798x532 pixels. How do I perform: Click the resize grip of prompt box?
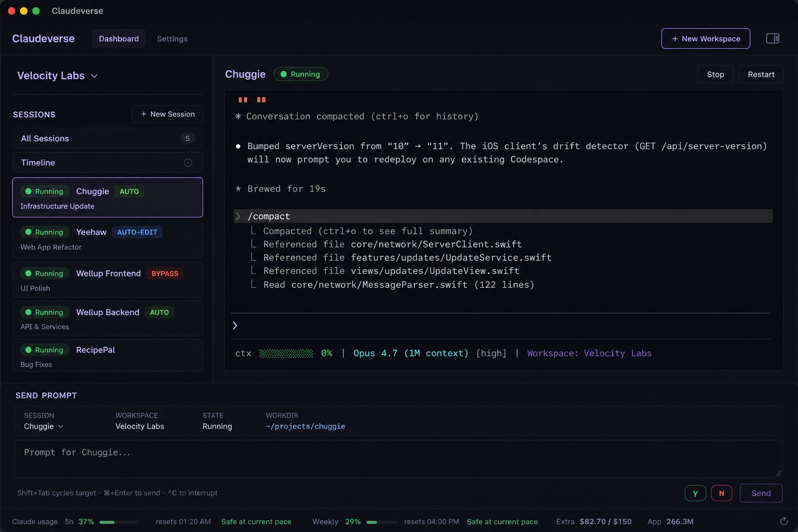tap(778, 473)
